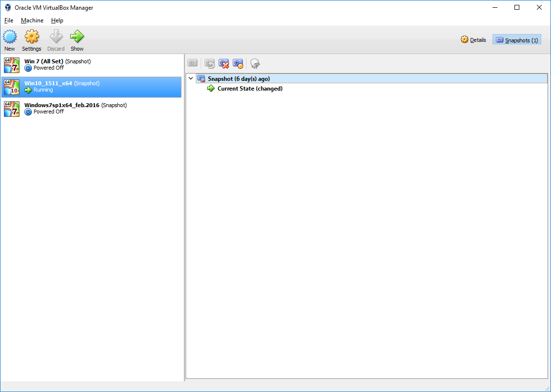Click the Discard saved state arrow
Image resolution: width=551 pixels, height=392 pixels.
click(56, 37)
